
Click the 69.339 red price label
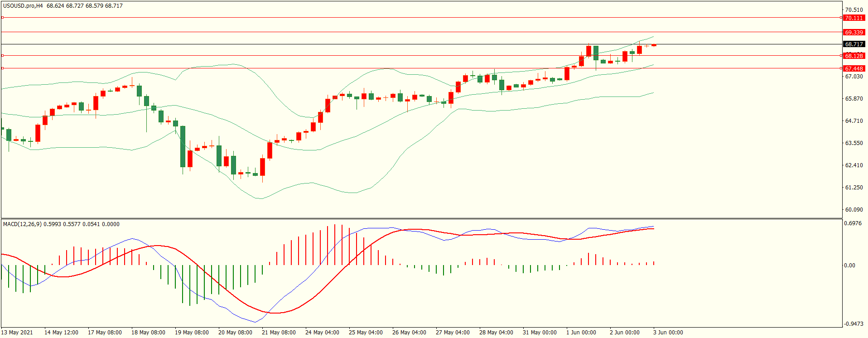pyautogui.click(x=854, y=32)
